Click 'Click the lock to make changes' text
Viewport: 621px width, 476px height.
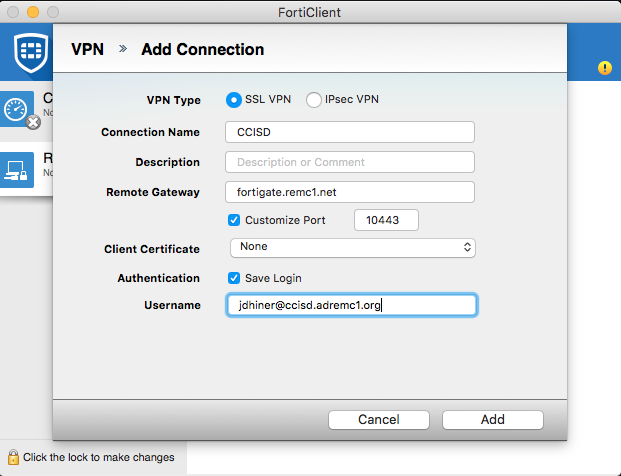click(x=99, y=457)
